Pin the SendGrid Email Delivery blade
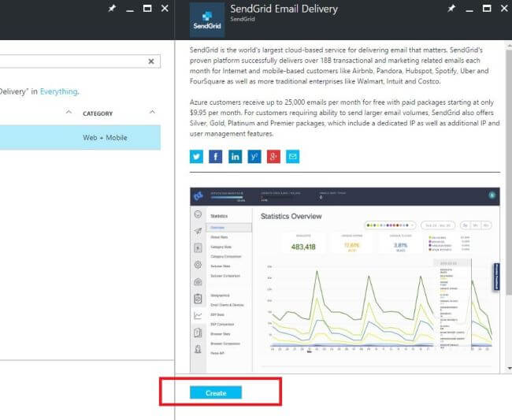The width and height of the screenshot is (512, 420). tap(451, 8)
